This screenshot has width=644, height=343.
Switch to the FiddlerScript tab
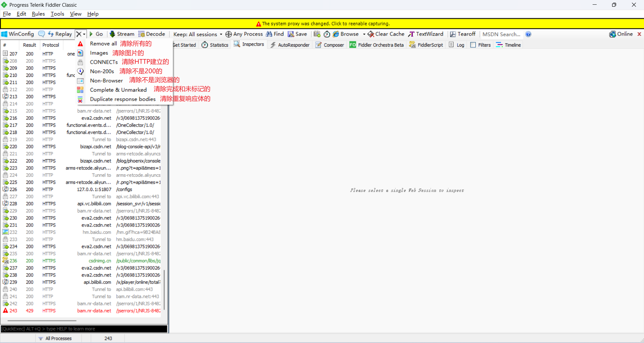click(426, 45)
